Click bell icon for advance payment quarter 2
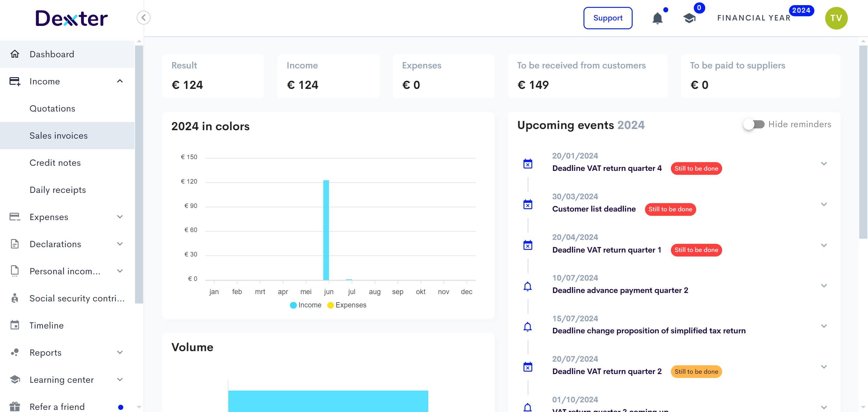Image resolution: width=868 pixels, height=412 pixels. coord(528,286)
